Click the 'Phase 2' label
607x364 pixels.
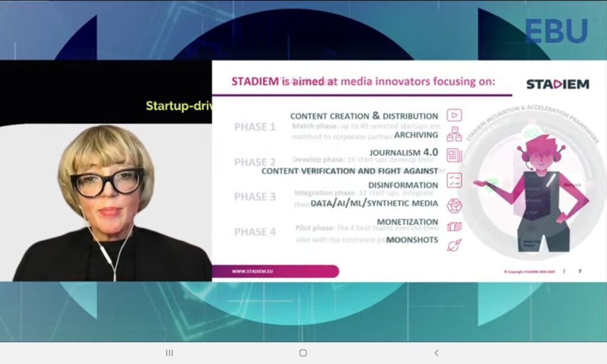tap(255, 162)
